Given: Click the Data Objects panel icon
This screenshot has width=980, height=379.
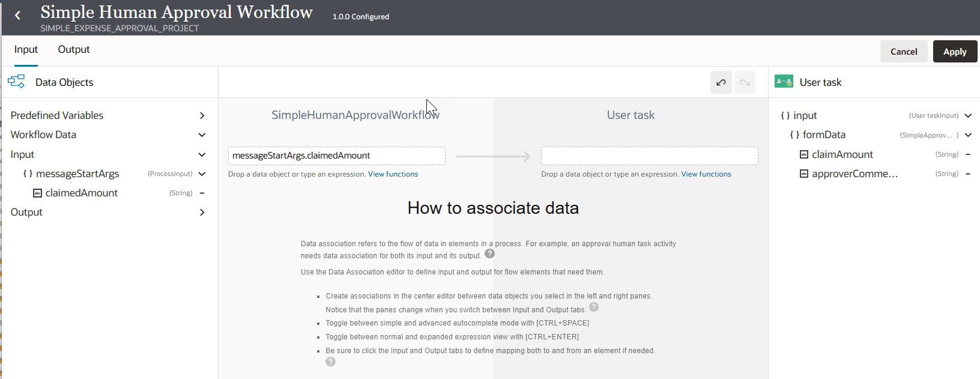Looking at the screenshot, I should 16,82.
